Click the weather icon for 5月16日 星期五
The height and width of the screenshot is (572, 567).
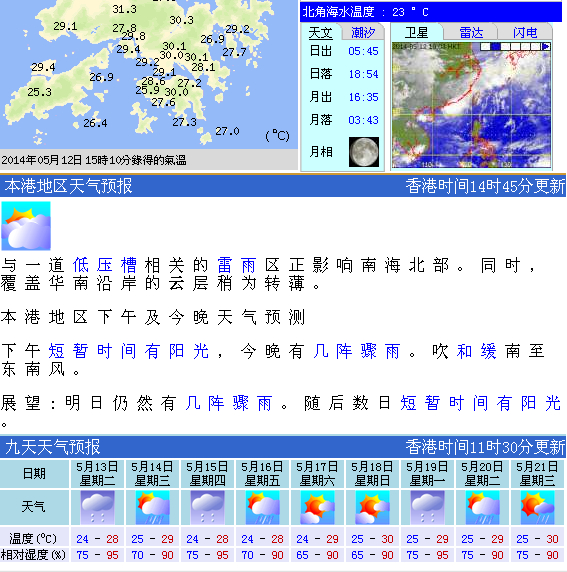click(x=263, y=507)
